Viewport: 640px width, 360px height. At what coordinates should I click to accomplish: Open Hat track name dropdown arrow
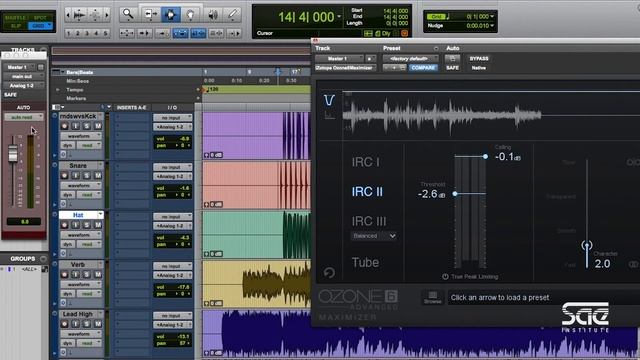point(100,215)
